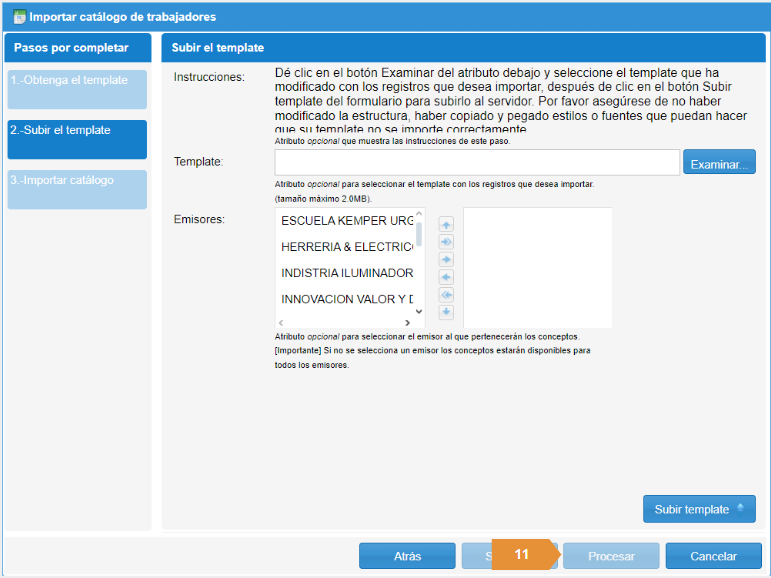Screen dimensions: 771x578
Task: Click the add selected emisor right-arrow icon
Action: point(447,259)
